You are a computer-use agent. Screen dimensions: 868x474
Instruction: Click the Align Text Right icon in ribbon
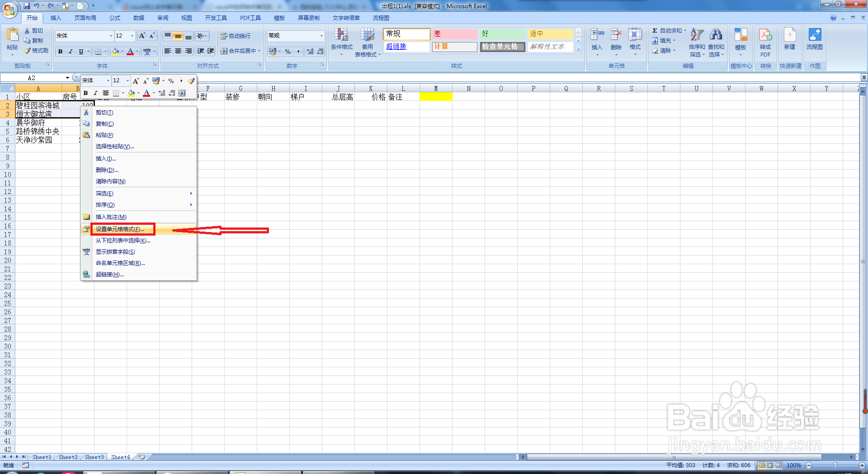tap(189, 51)
